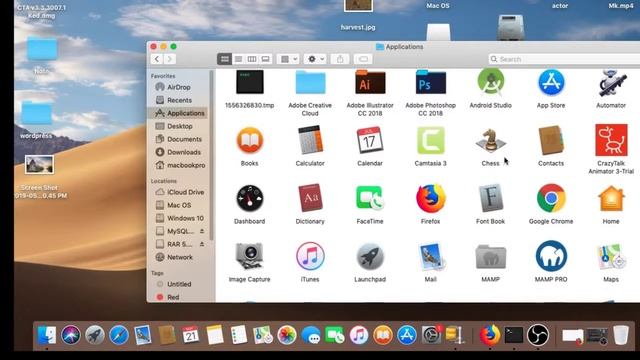Select the Dictionary app
640x360 pixels.
pos(310,198)
